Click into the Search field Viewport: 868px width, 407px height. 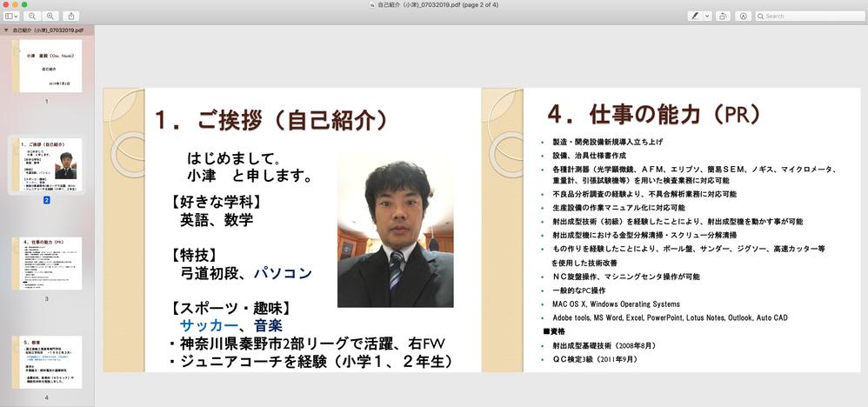click(809, 17)
